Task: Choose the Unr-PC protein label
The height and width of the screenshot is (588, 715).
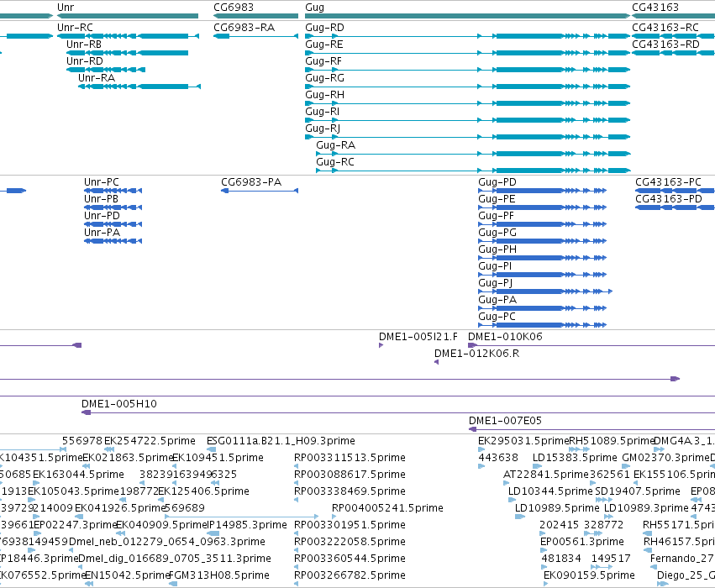Action: [101, 182]
